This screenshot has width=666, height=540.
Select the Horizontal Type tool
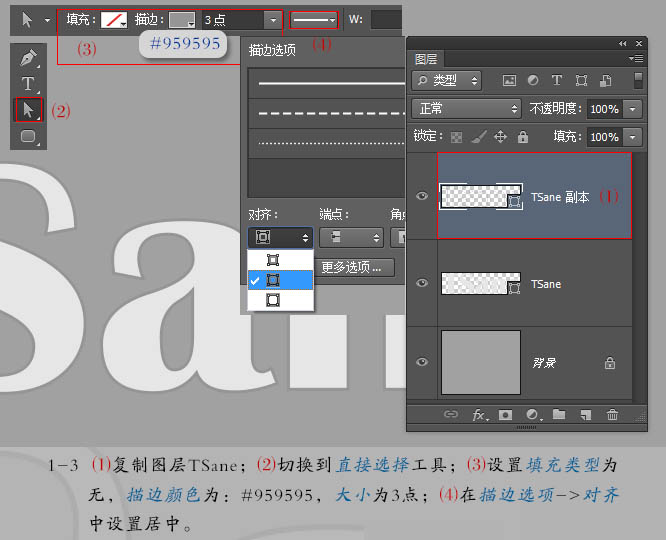click(28, 84)
